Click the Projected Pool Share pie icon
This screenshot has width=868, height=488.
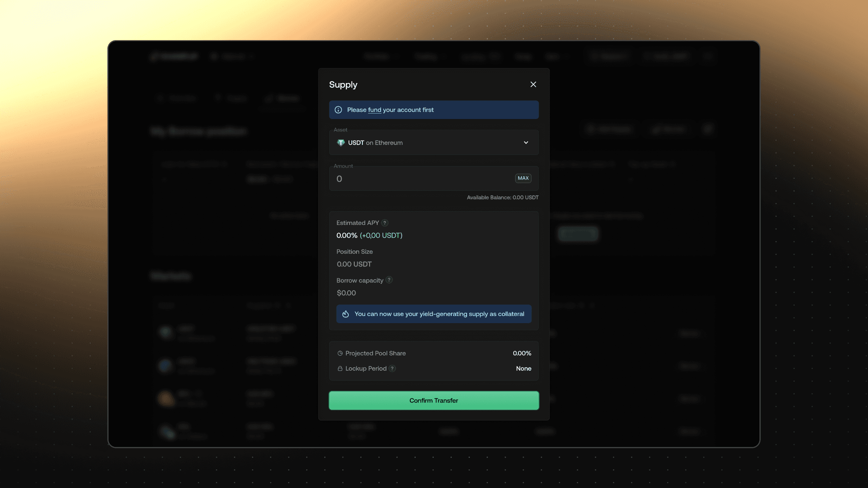[340, 353]
